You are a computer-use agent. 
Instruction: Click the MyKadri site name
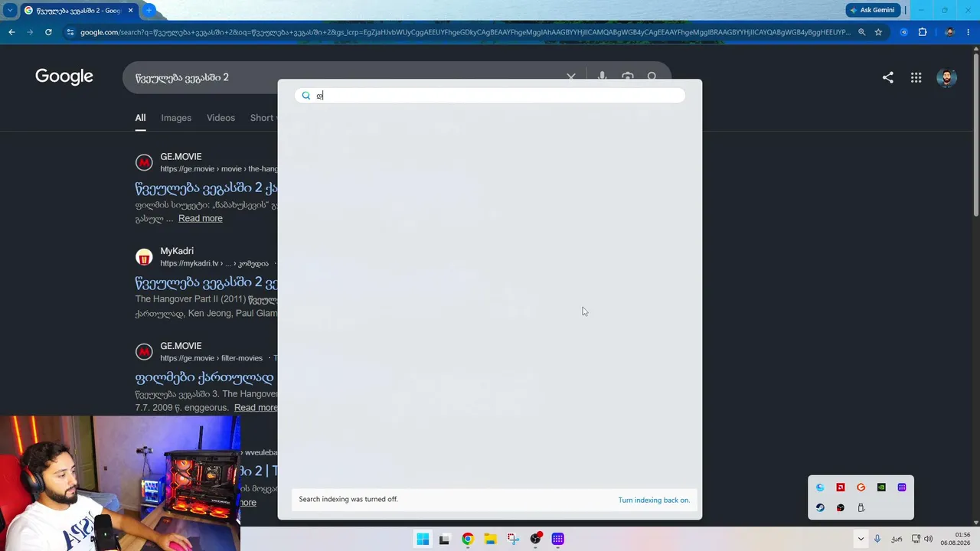[x=177, y=251]
